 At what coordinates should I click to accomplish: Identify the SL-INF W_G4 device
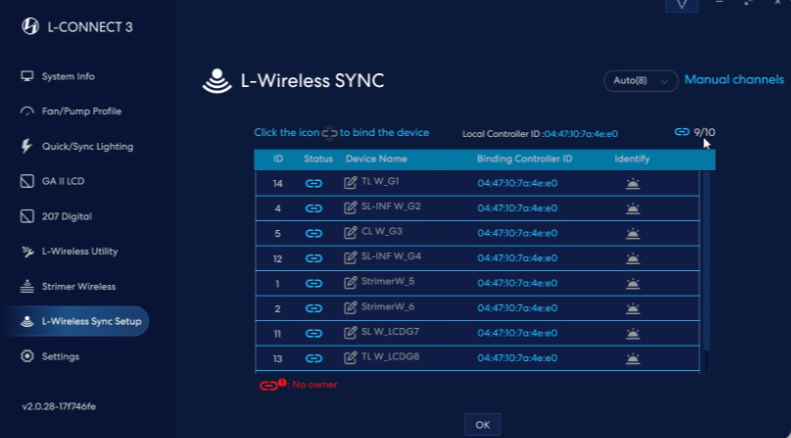[x=633, y=258]
